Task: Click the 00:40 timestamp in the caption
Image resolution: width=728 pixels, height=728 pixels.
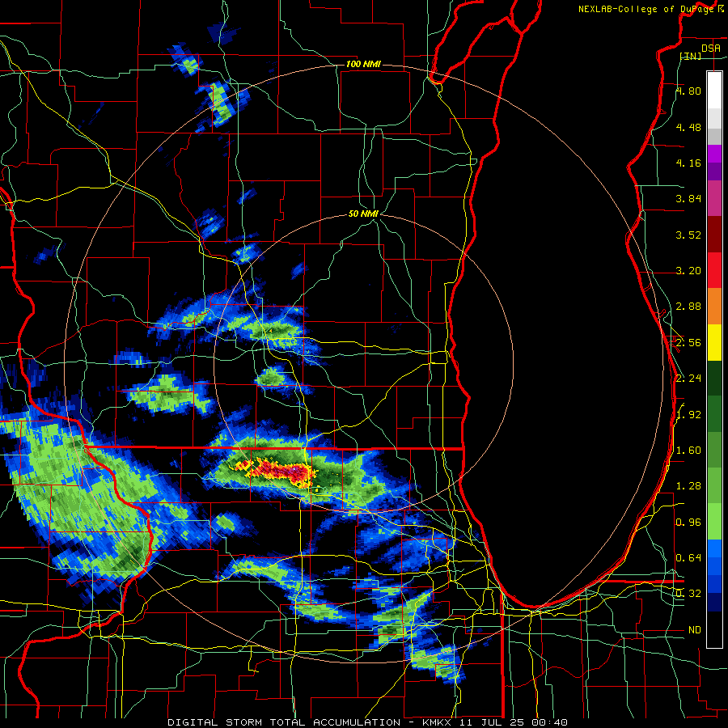Action: [549, 722]
